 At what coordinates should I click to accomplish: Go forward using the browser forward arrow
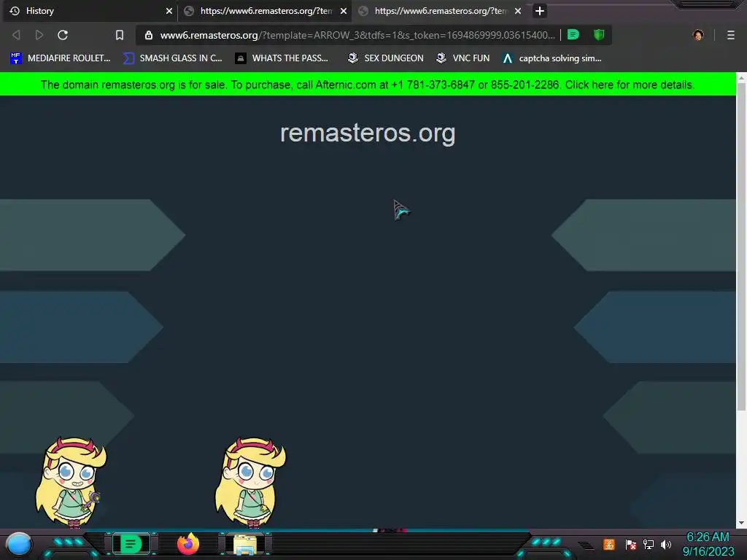pyautogui.click(x=39, y=35)
